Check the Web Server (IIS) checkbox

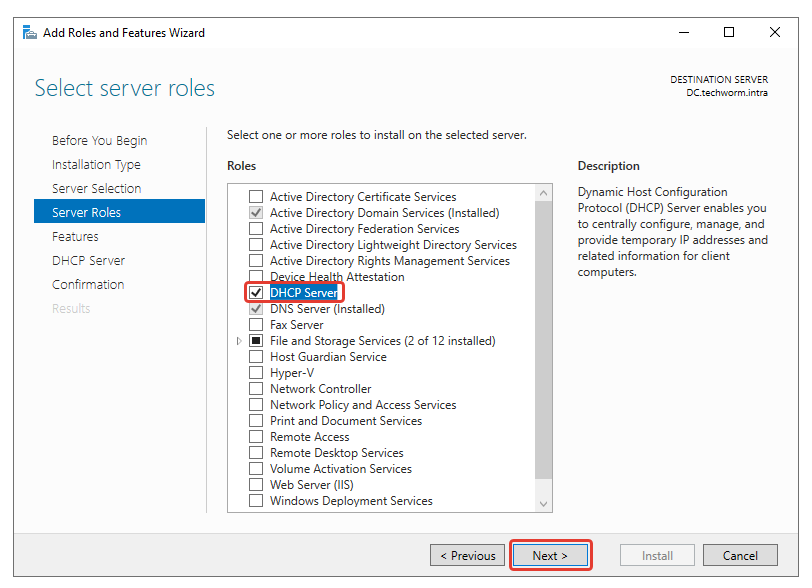257,485
